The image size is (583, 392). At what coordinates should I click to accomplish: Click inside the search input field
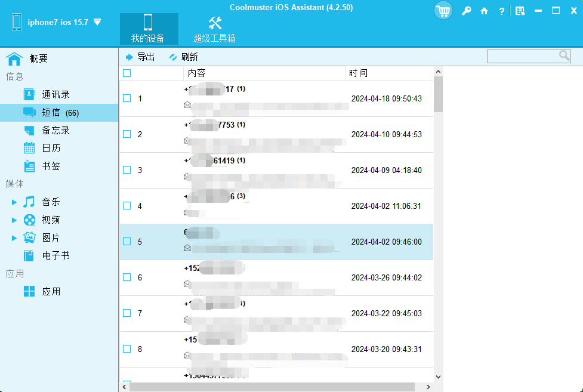tap(525, 55)
